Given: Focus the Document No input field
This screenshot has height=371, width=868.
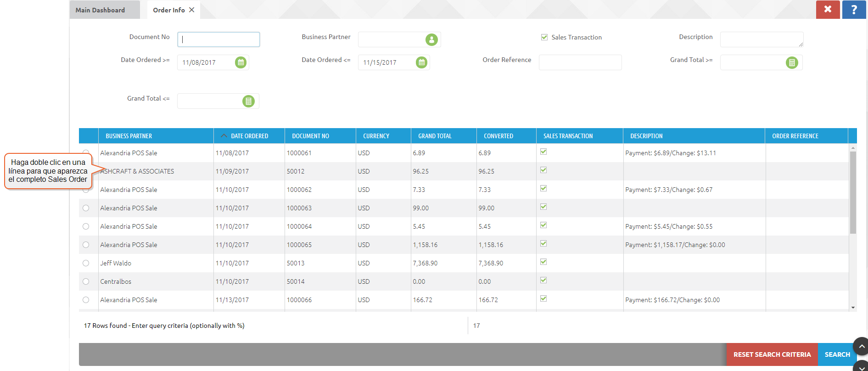Looking at the screenshot, I should point(218,39).
